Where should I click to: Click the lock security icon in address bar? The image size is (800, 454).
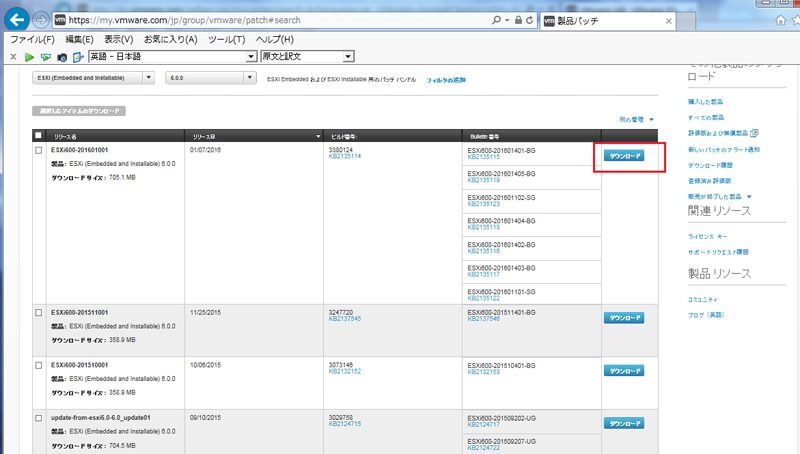[x=518, y=20]
